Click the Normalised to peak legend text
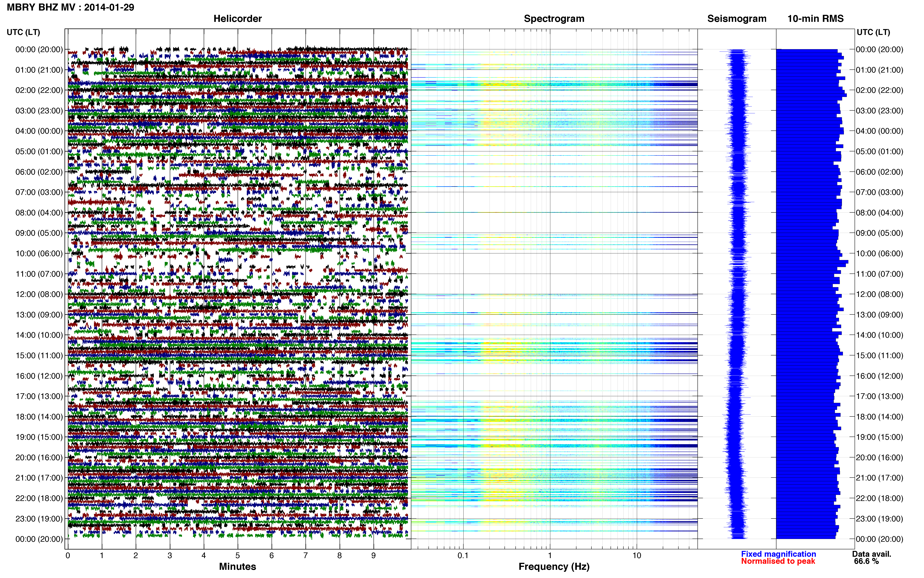The image size is (924, 578). click(x=778, y=561)
